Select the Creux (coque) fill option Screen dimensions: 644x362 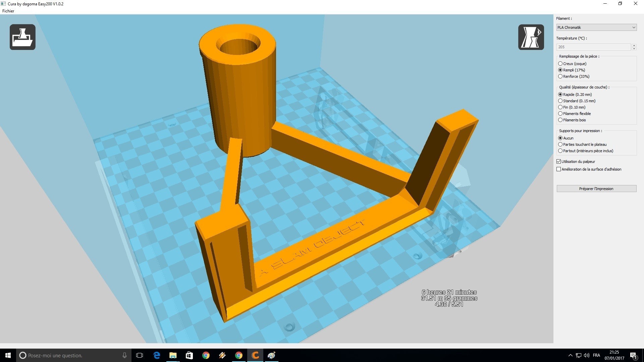pos(560,64)
